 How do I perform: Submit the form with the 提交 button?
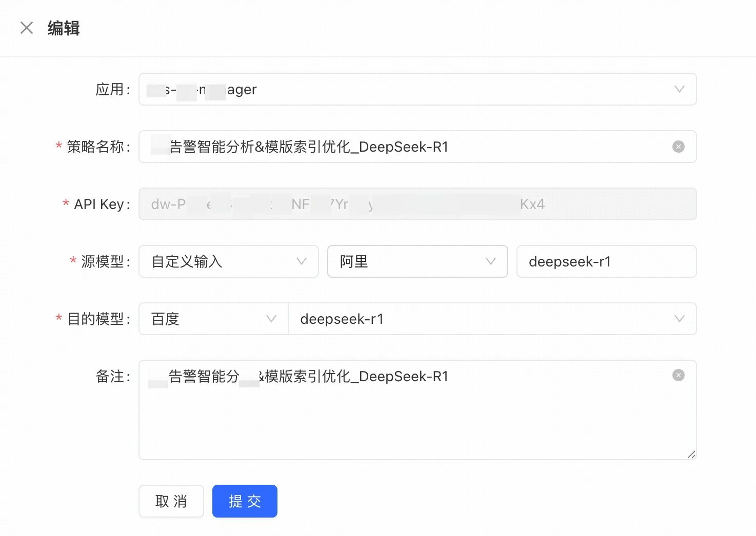click(245, 501)
